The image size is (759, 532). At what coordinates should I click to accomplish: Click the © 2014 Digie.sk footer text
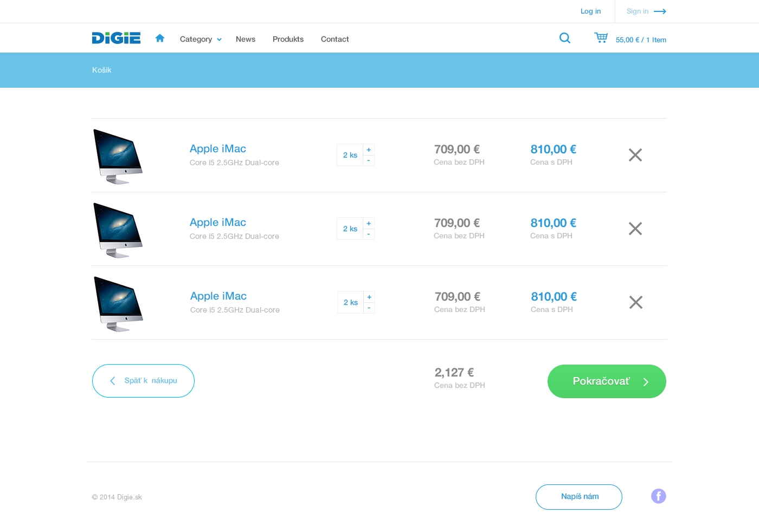(x=117, y=497)
